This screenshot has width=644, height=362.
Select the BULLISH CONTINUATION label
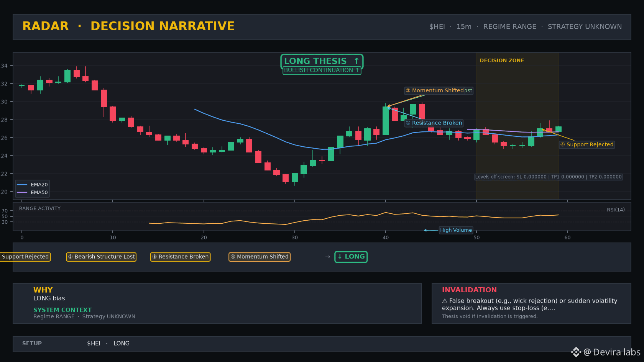click(322, 70)
